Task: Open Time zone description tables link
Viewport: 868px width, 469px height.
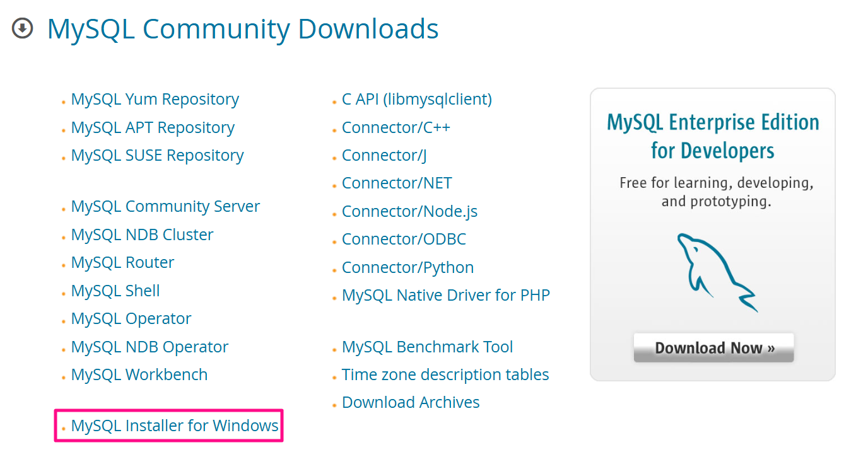Action: [445, 374]
